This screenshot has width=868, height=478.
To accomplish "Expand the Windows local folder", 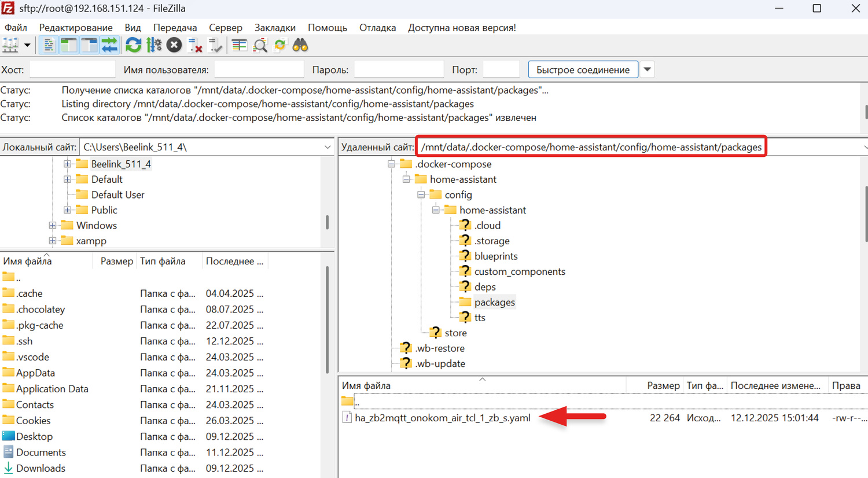I will coord(53,225).
